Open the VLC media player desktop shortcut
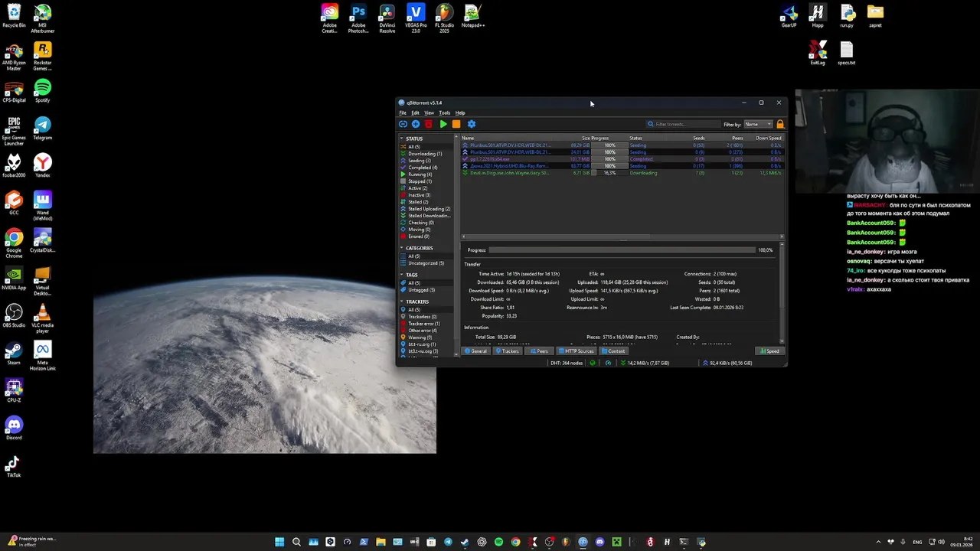The image size is (980, 551). coord(42,318)
